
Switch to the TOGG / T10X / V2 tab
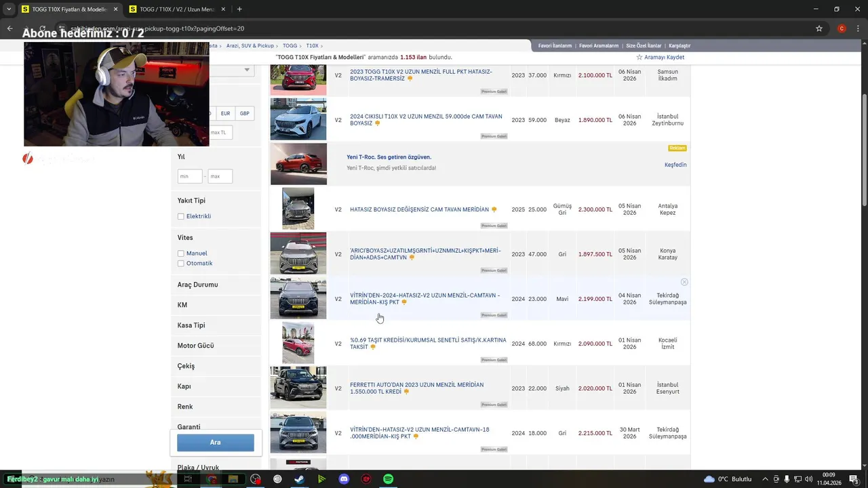[178, 9]
